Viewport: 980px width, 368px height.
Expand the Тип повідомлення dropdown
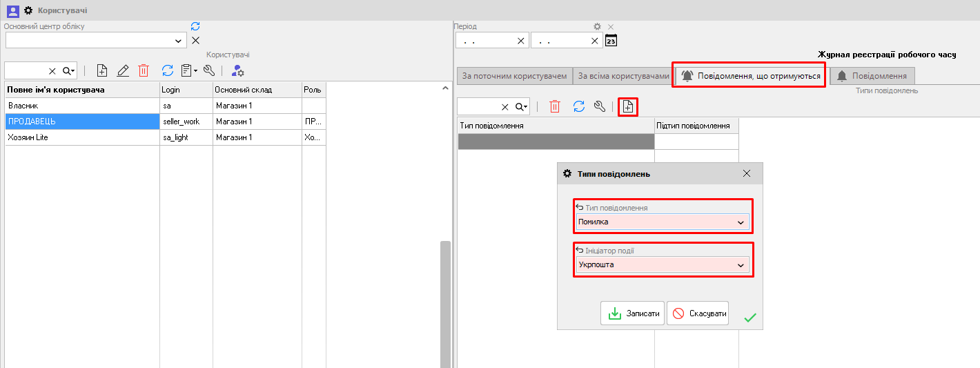[x=741, y=222]
